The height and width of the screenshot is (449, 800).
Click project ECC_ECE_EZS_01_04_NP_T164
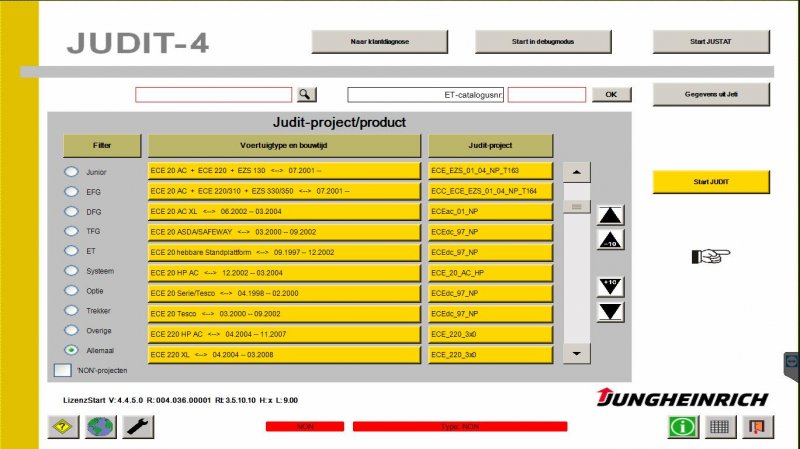point(490,191)
